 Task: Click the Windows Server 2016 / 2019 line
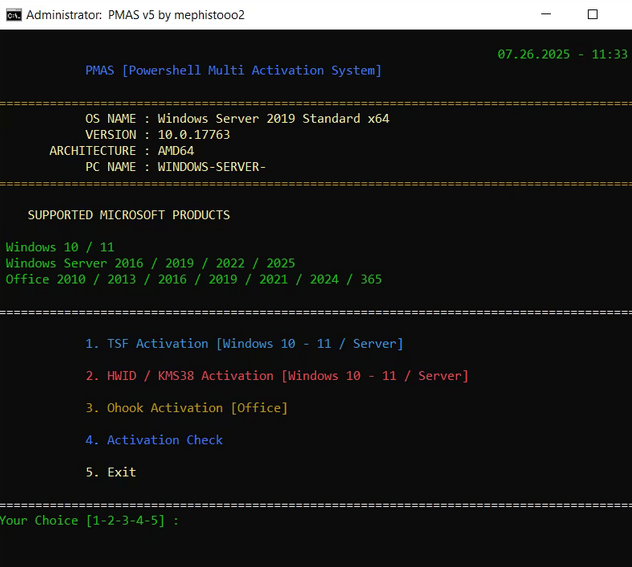pos(150,263)
